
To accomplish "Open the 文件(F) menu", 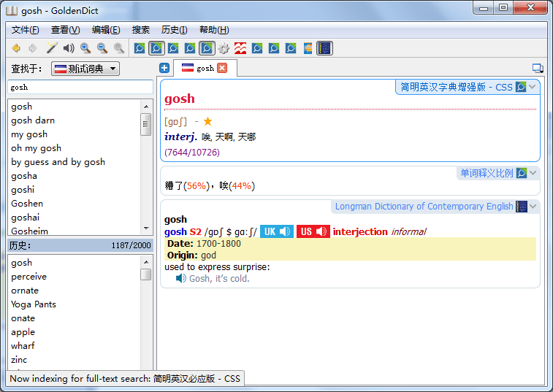I will [25, 30].
